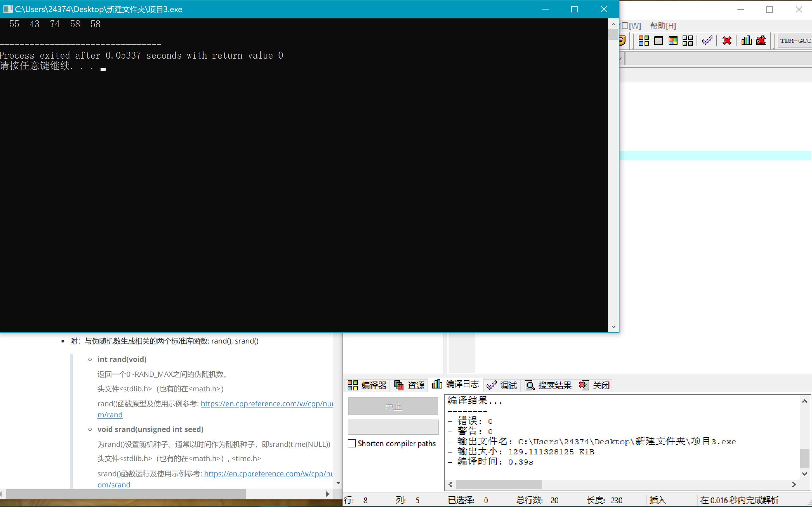Switch to the 调试 debug tab
The height and width of the screenshot is (507, 812).
[x=502, y=385]
